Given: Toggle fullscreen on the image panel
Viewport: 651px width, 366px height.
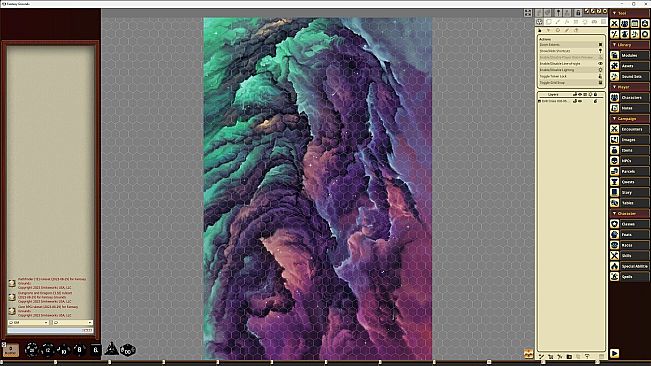Looking at the screenshot, I should [x=528, y=13].
